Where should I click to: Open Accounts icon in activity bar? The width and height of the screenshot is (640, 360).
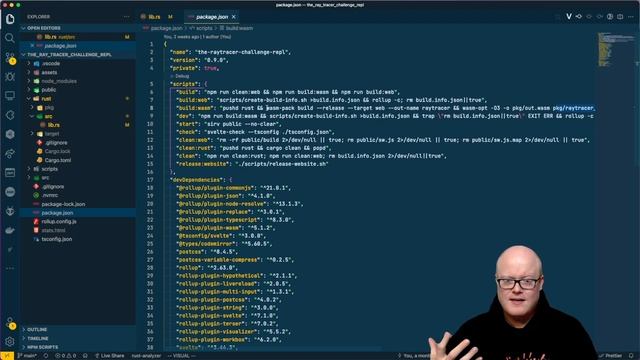tap(10, 323)
